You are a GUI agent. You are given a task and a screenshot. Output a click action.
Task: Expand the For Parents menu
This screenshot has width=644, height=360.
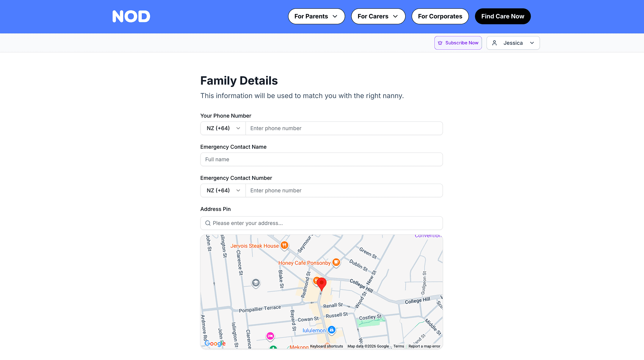[x=316, y=16]
